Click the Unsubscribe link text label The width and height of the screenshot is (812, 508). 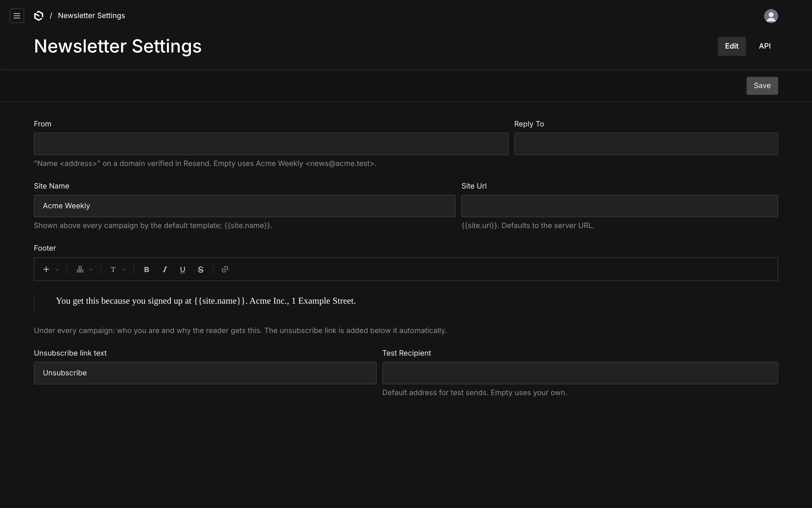(70, 353)
